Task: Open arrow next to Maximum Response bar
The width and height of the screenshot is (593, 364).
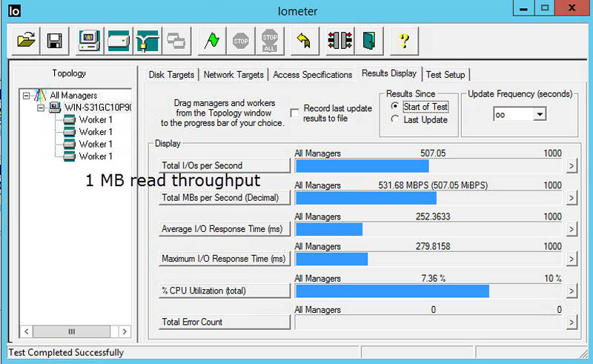Action: [x=572, y=259]
